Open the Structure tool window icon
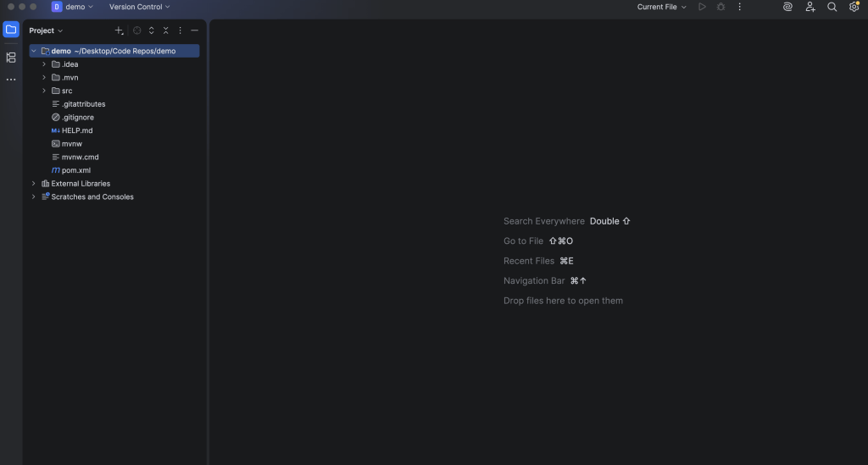The image size is (868, 465). [11, 58]
